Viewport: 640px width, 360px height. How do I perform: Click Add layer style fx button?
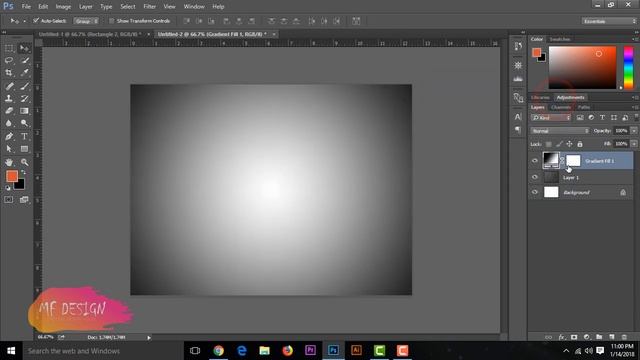tap(562, 337)
